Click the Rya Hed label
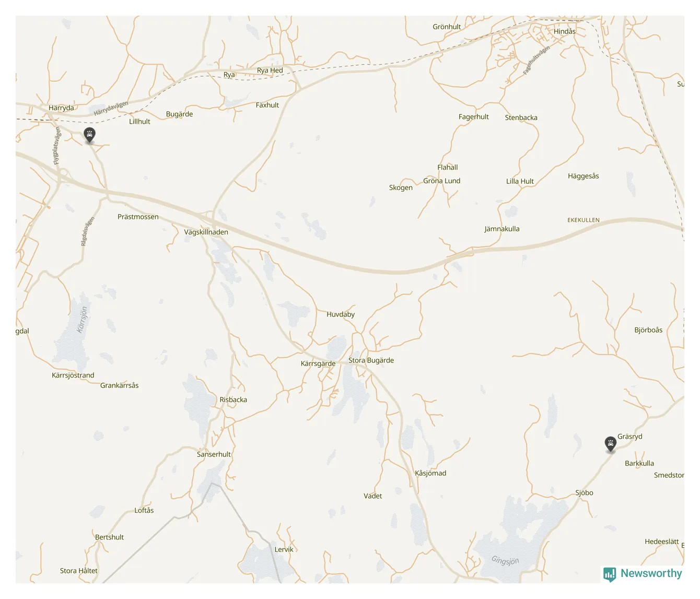 [x=270, y=71]
